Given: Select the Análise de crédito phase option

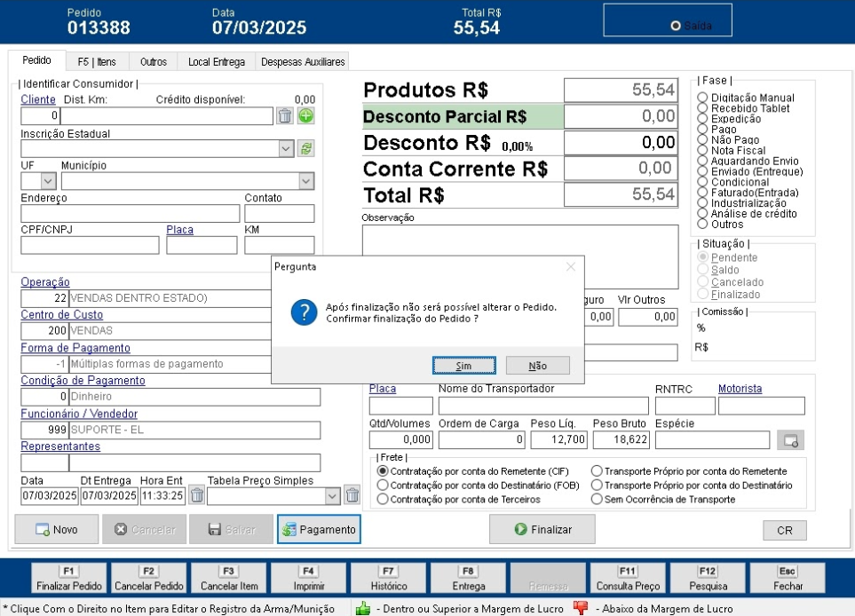Looking at the screenshot, I should coord(702,214).
